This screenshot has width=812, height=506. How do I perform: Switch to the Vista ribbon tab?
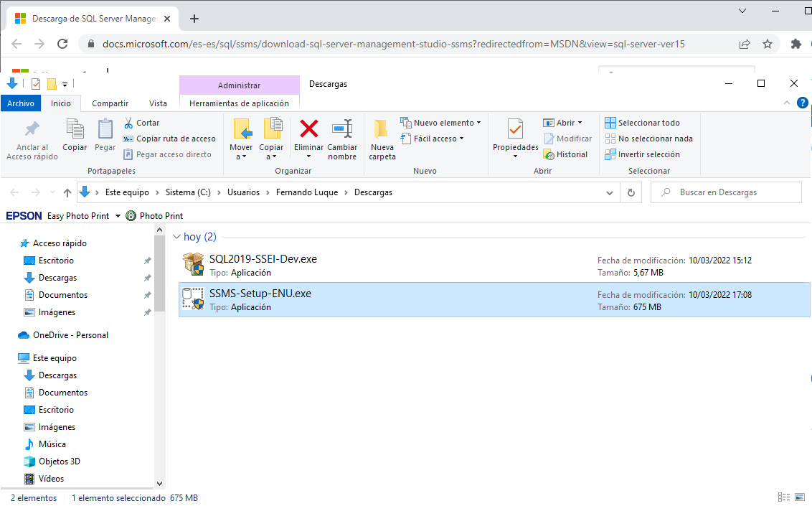coord(158,103)
